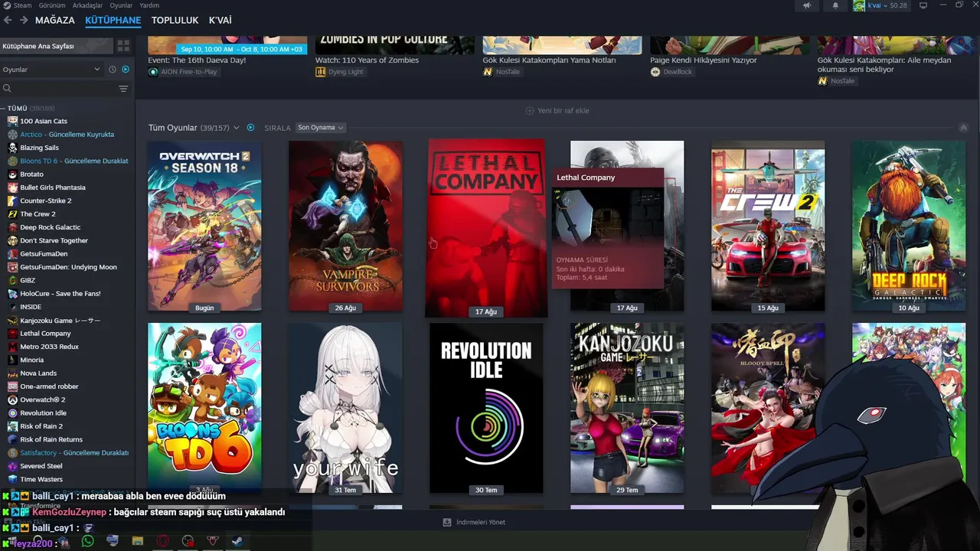Screen dimensions: 980x551
Task: Select HoloCure - Save the Fans! entry
Action: click(60, 294)
